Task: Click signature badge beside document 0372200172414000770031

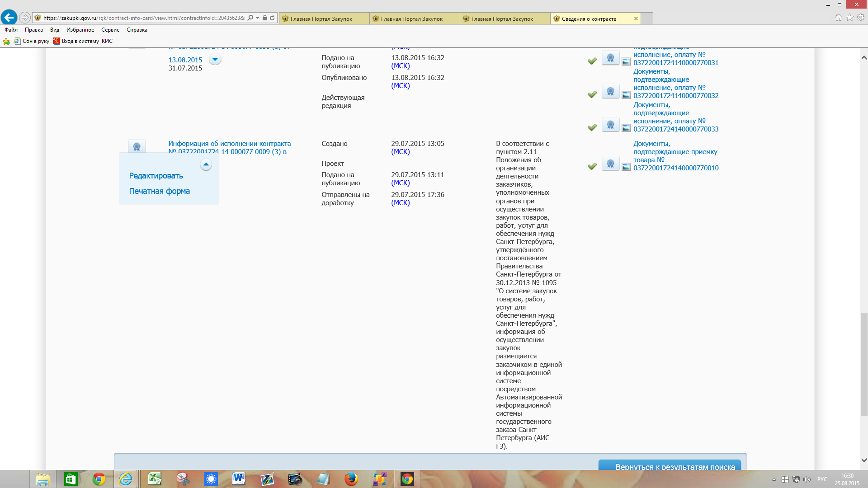Action: (x=610, y=58)
